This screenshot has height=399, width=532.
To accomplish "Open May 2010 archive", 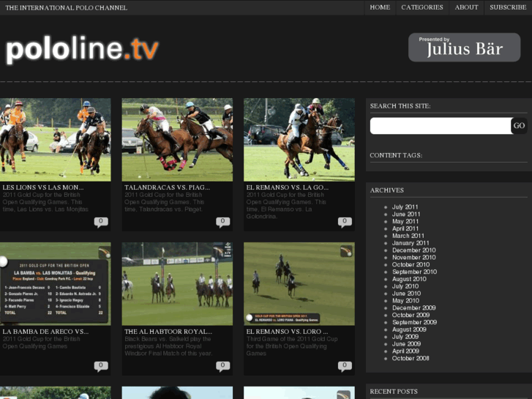I will (x=406, y=300).
